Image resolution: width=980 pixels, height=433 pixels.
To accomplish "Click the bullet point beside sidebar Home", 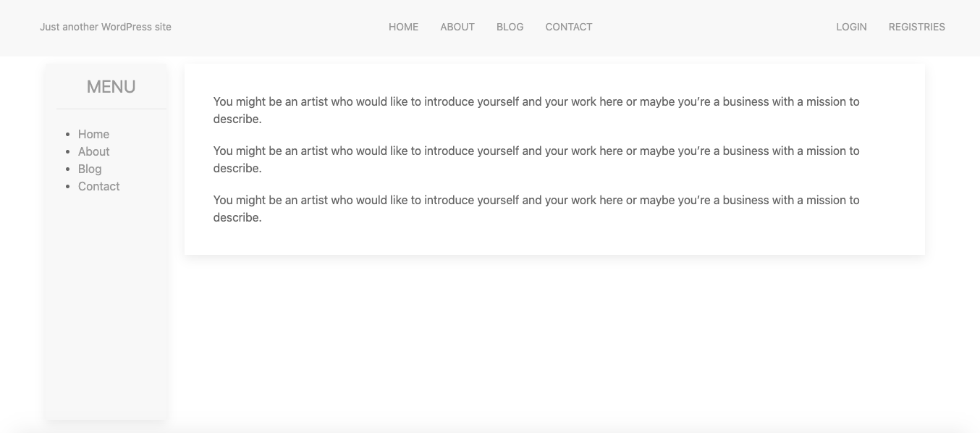I will [x=68, y=135].
